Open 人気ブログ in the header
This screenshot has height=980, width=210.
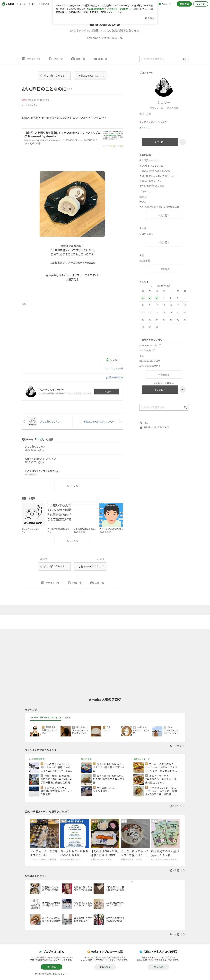tap(165, 4)
